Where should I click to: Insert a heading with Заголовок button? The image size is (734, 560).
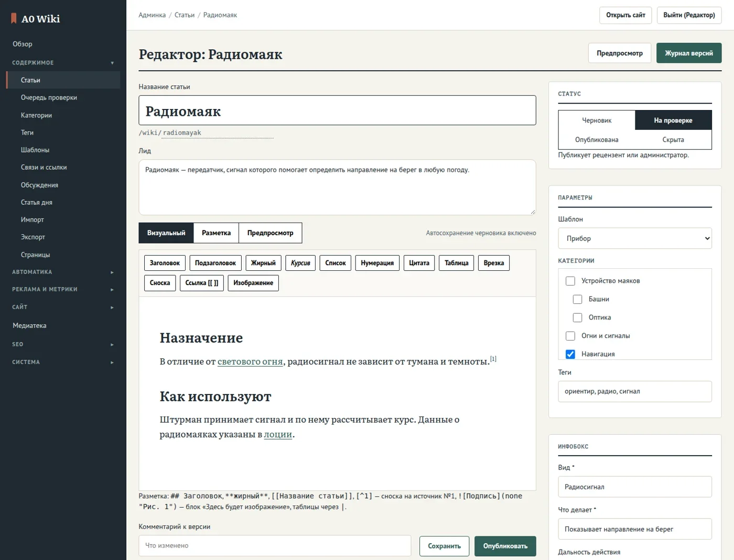click(165, 263)
